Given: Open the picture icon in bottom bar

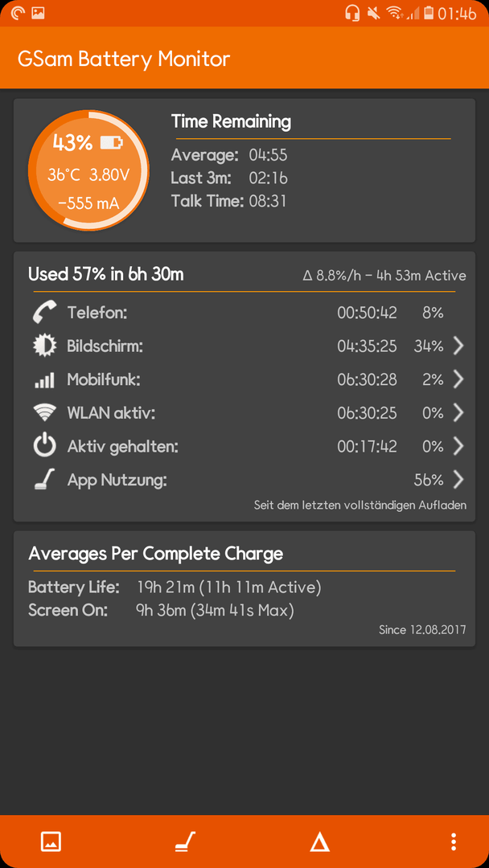Looking at the screenshot, I should (51, 841).
